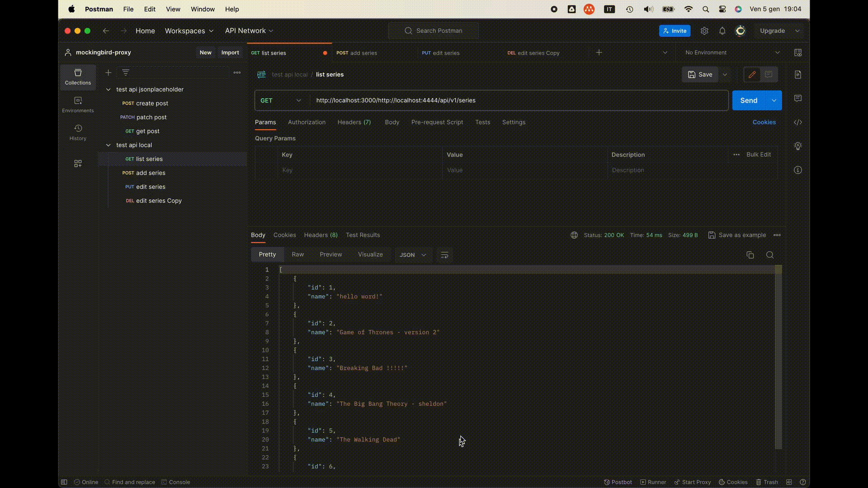The width and height of the screenshot is (868, 488).
Task: Create a new collection with plus icon
Action: pyautogui.click(x=108, y=72)
